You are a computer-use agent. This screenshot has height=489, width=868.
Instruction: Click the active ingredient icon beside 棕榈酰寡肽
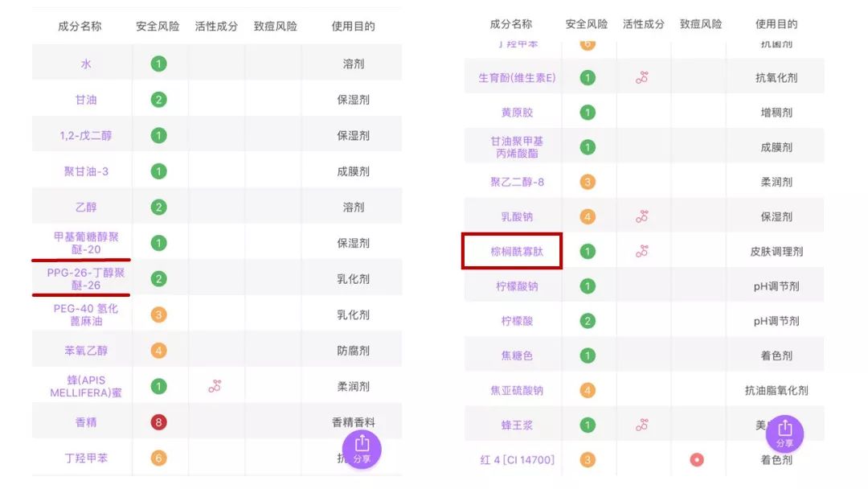click(641, 251)
